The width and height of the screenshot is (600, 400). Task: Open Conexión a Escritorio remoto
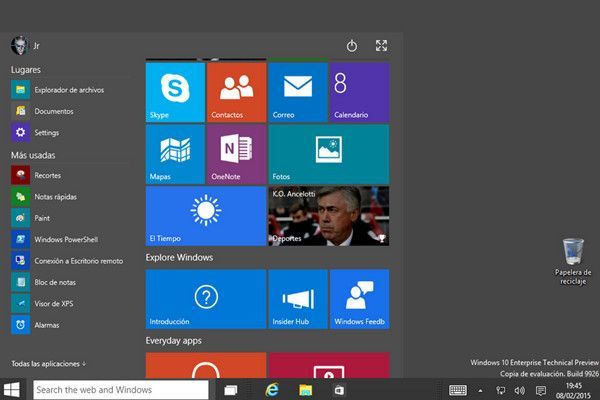pyautogui.click(x=69, y=261)
